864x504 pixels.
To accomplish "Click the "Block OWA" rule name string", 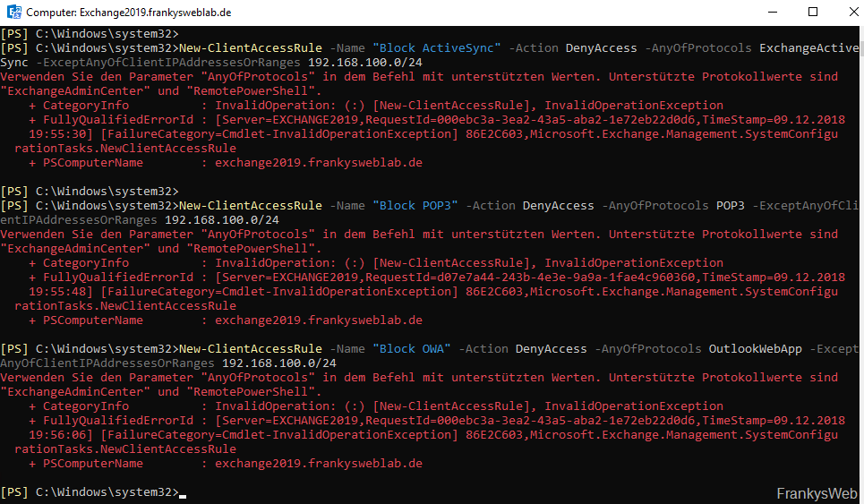I will click(412, 349).
